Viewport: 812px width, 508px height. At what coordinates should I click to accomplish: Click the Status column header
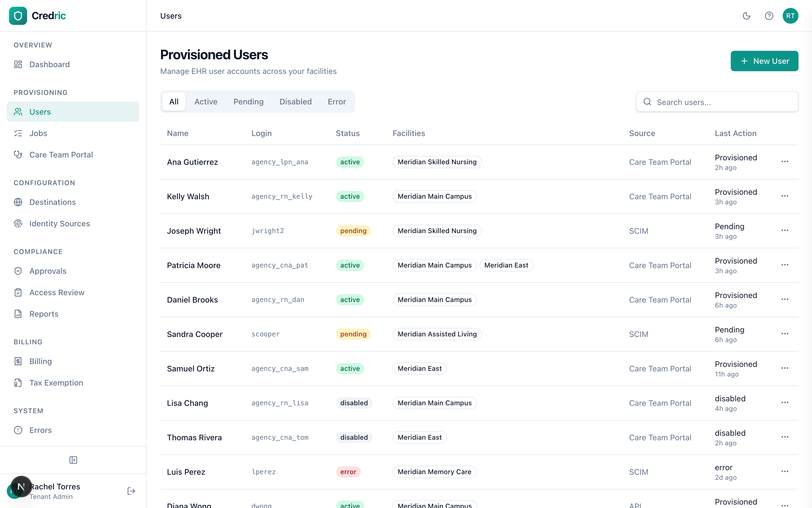348,133
